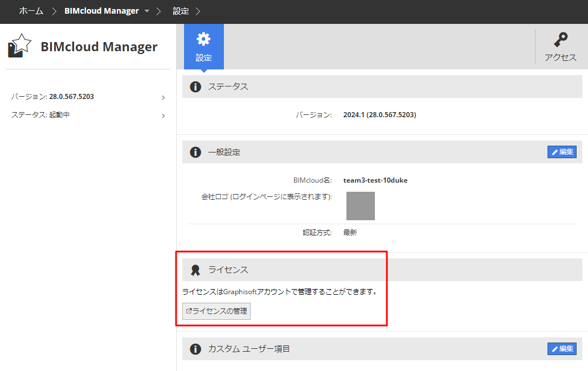Click the gray company logo thumbnail
The width and height of the screenshot is (588, 371).
(360, 206)
